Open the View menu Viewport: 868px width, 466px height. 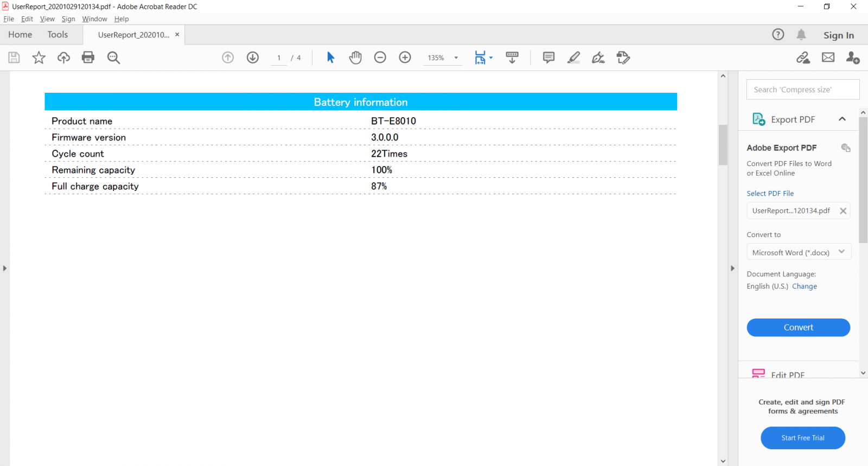(47, 19)
